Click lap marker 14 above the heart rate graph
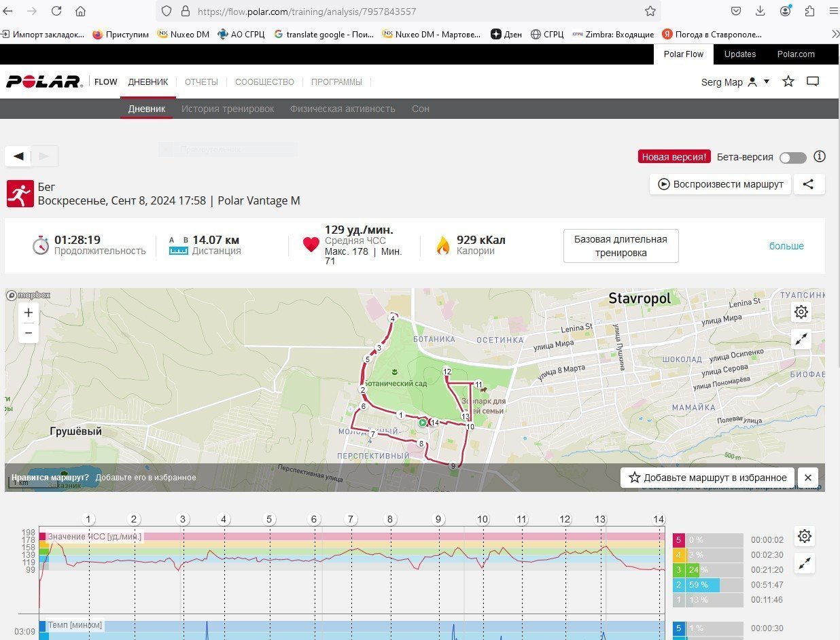 [659, 519]
